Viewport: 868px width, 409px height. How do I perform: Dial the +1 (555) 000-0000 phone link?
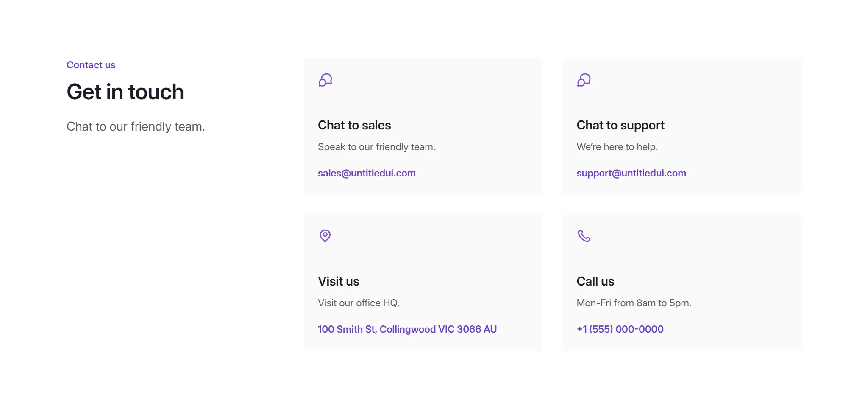tap(620, 329)
